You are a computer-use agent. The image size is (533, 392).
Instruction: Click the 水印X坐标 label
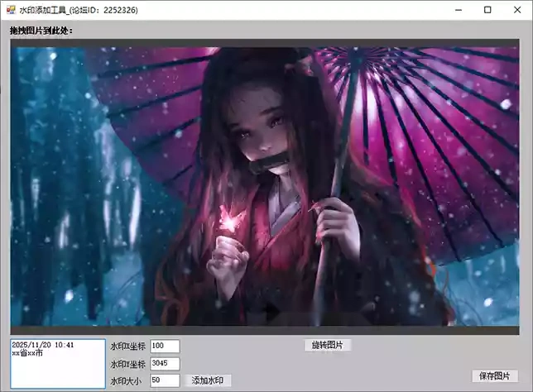[127, 347]
